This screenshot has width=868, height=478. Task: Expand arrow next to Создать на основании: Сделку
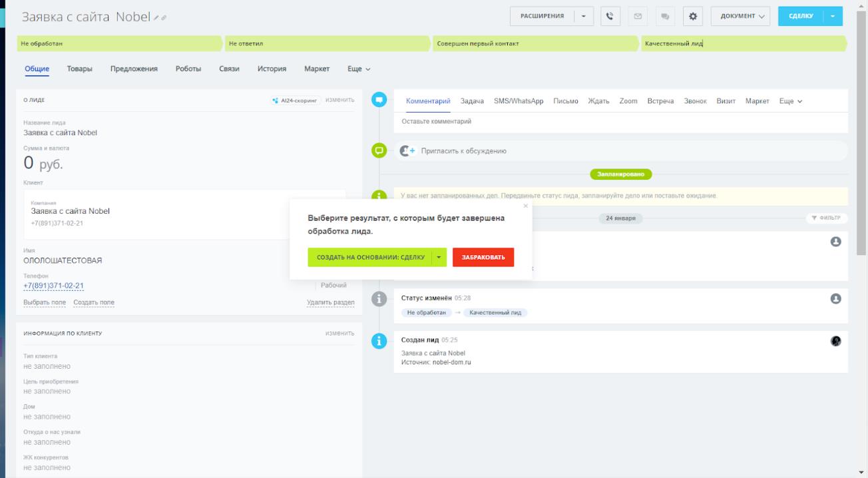click(439, 257)
